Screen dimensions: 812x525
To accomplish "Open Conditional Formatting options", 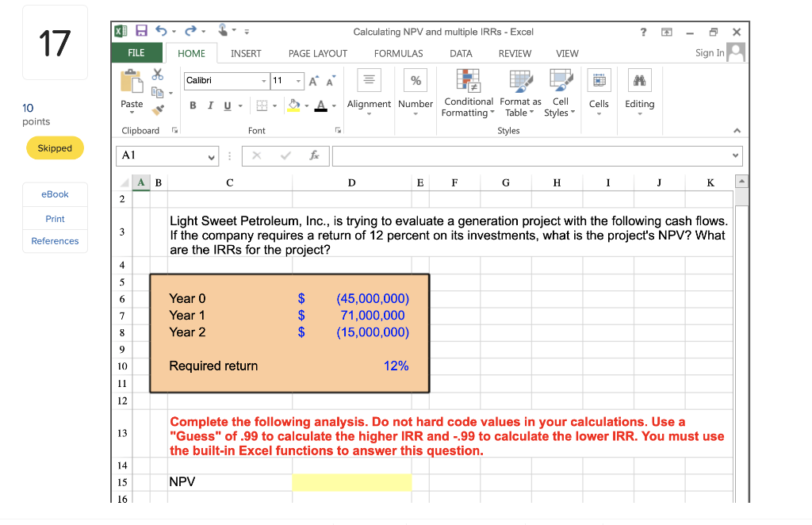I will click(468, 94).
